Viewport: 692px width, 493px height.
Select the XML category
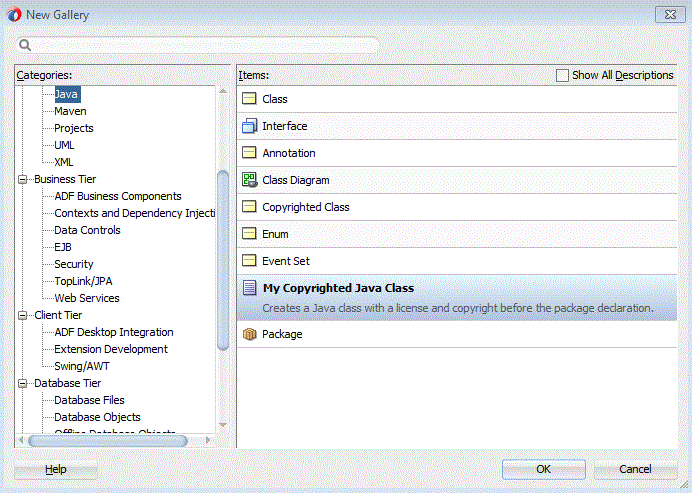64,162
